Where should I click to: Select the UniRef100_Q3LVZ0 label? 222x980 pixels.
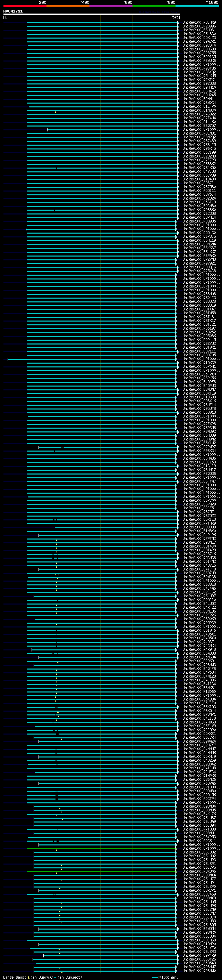[199, 948]
